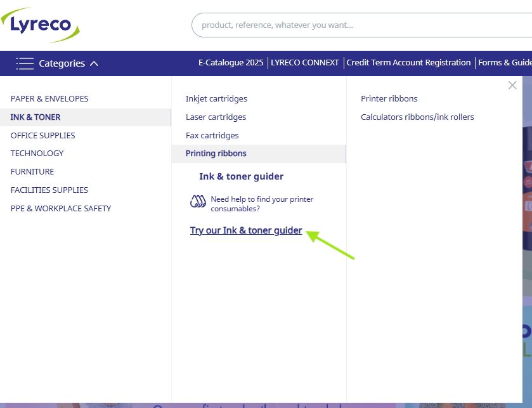Select TECHNOLOGY category
532x408 pixels.
point(37,154)
